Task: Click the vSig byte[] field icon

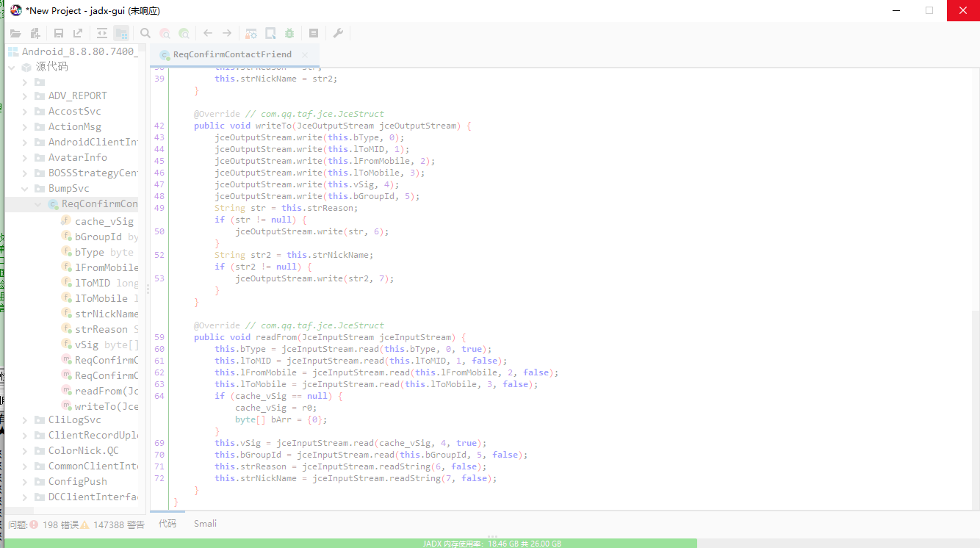Action: click(66, 345)
